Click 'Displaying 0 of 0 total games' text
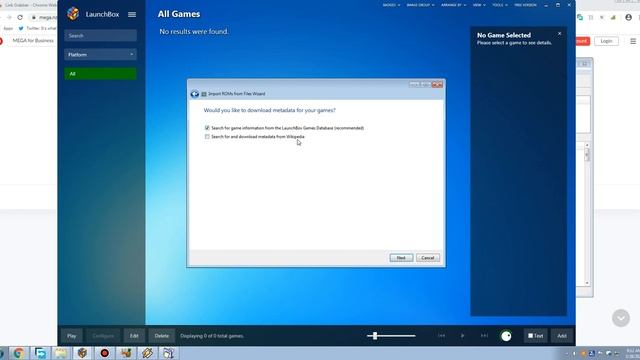This screenshot has width=640, height=360. 212,336
